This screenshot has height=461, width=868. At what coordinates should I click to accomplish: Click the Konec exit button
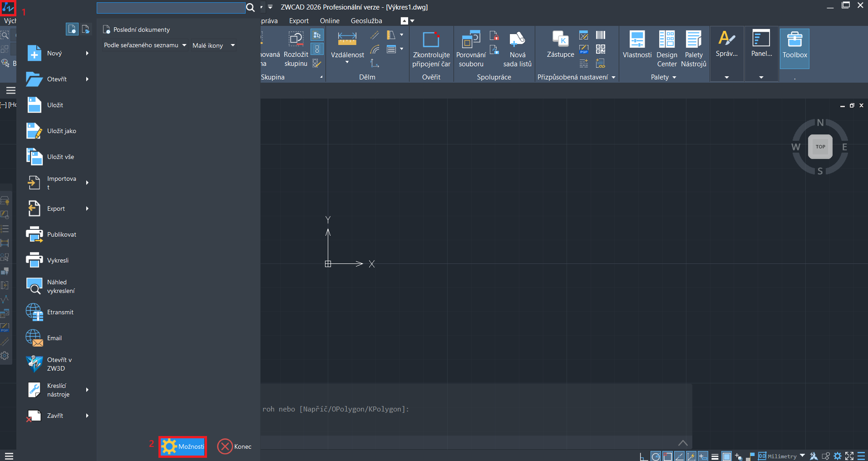coord(234,446)
